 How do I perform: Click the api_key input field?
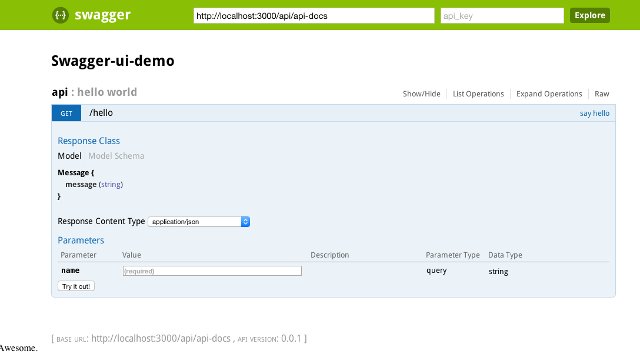click(502, 16)
